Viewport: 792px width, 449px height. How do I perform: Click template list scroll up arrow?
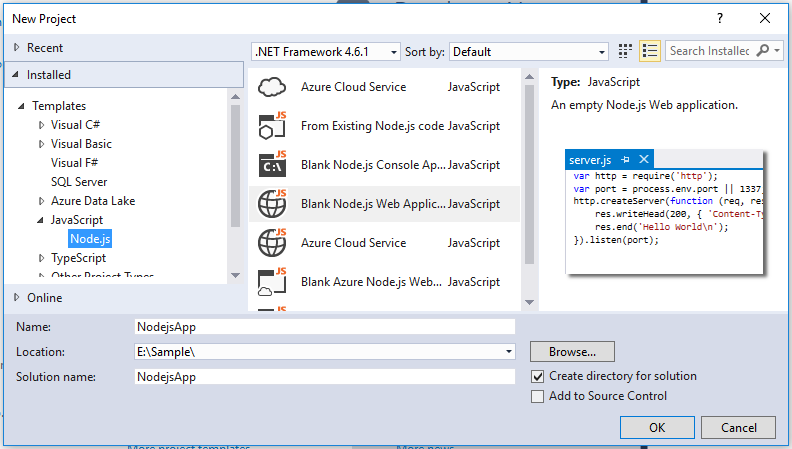[x=529, y=77]
